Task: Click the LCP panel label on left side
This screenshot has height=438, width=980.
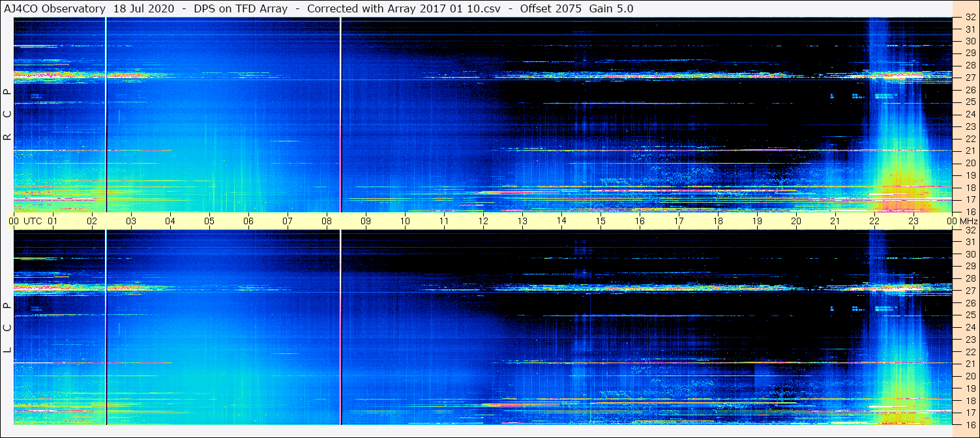Action: point(7,327)
